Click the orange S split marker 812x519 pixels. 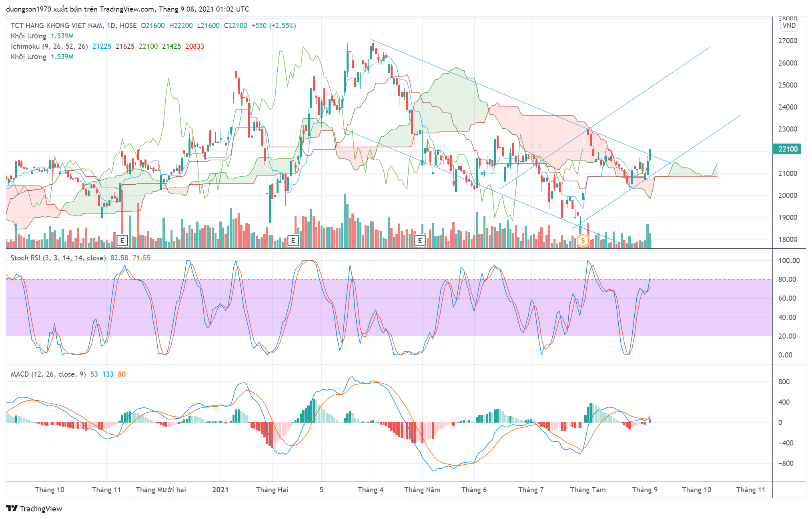coord(583,240)
